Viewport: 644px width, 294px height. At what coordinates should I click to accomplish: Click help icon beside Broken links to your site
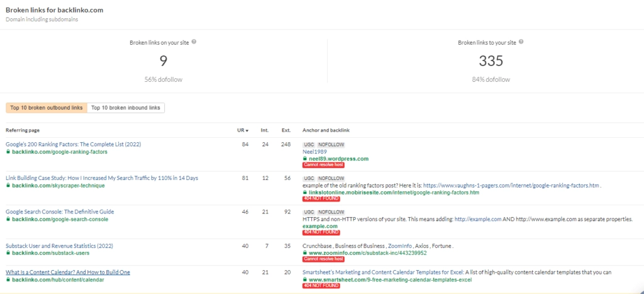tap(521, 42)
